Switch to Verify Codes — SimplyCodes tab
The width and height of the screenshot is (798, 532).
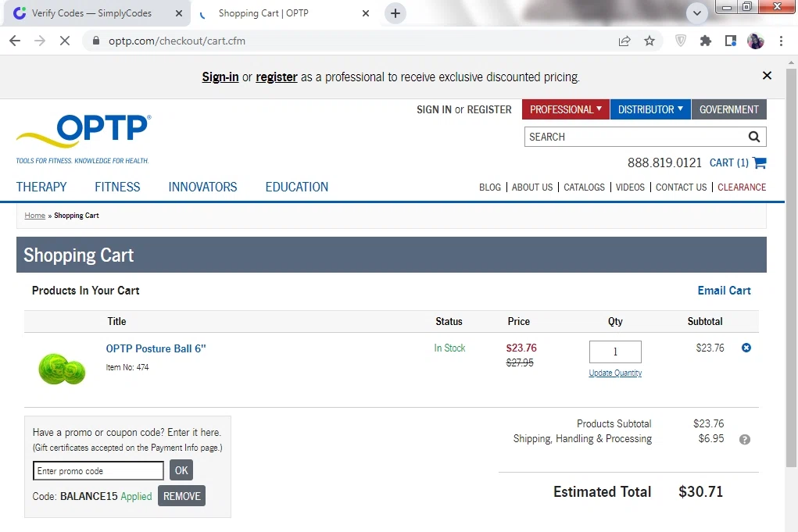click(97, 13)
